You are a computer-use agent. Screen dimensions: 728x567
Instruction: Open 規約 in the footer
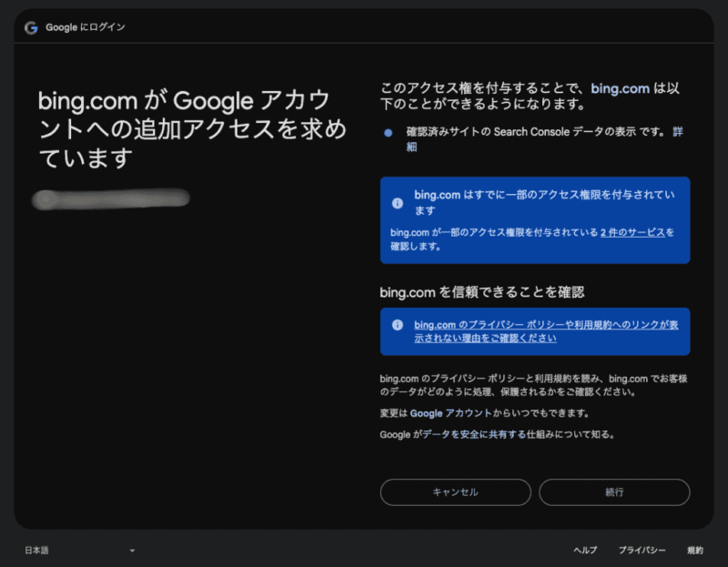coord(693,550)
